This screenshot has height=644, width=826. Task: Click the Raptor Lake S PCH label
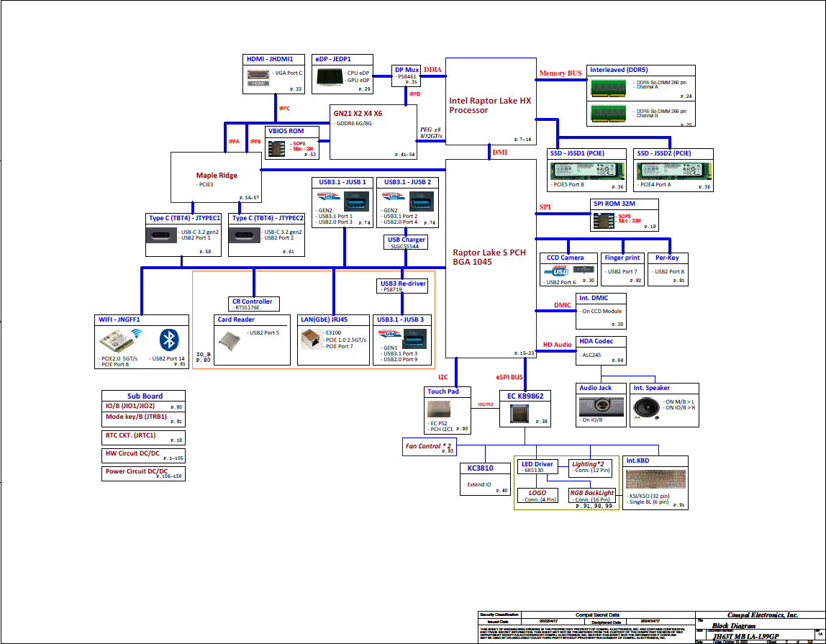489,257
